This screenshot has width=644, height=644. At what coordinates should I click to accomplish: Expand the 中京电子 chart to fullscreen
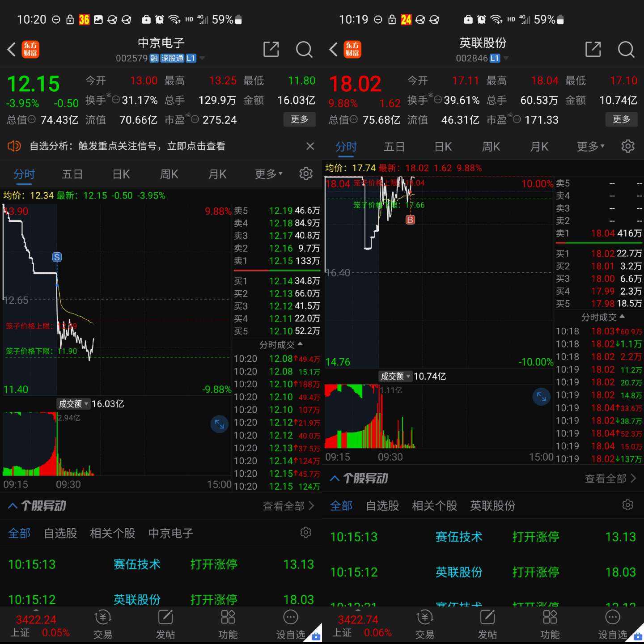[x=220, y=424]
